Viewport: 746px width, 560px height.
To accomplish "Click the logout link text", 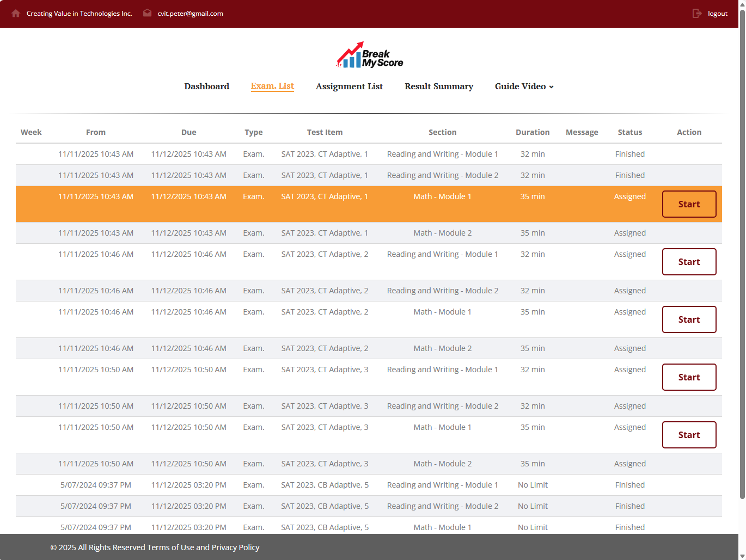I will pyautogui.click(x=717, y=14).
